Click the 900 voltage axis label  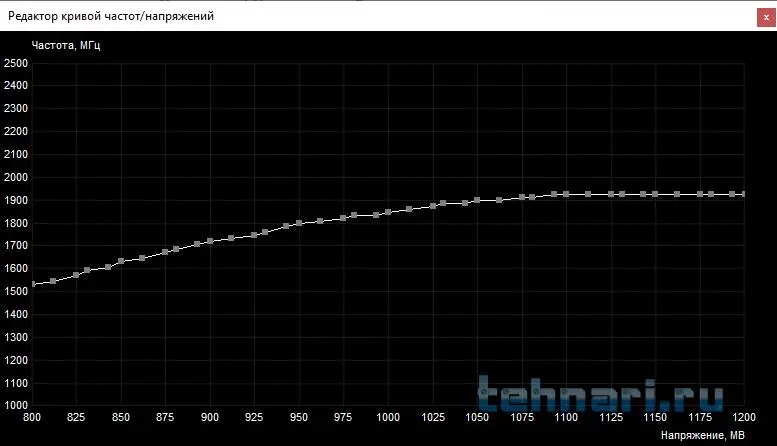pos(210,417)
